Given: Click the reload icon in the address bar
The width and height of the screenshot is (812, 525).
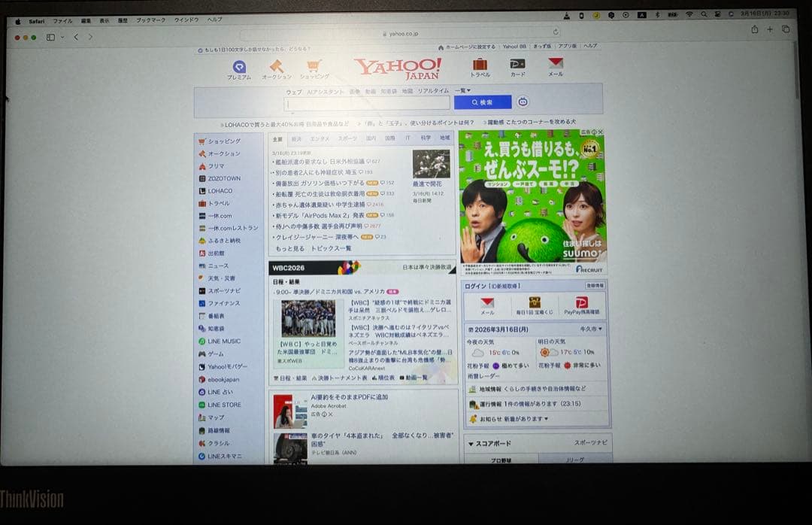Looking at the screenshot, I should click(556, 32).
